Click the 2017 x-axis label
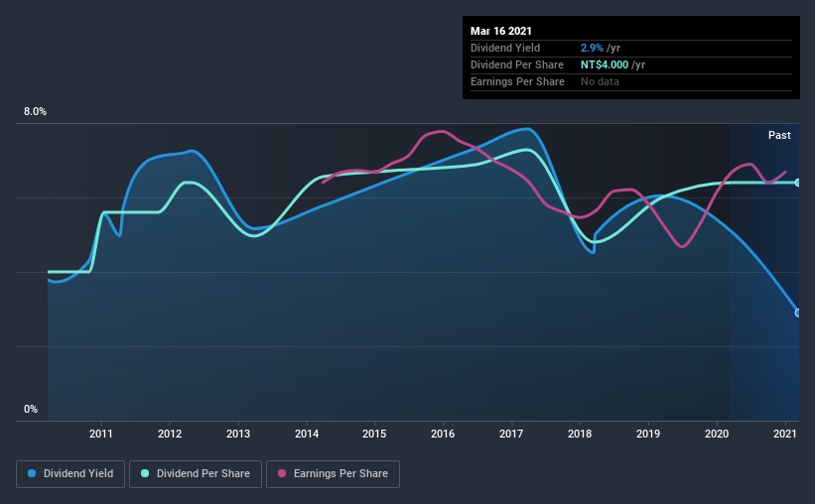Screen dimensions: 815x504 tap(511, 434)
